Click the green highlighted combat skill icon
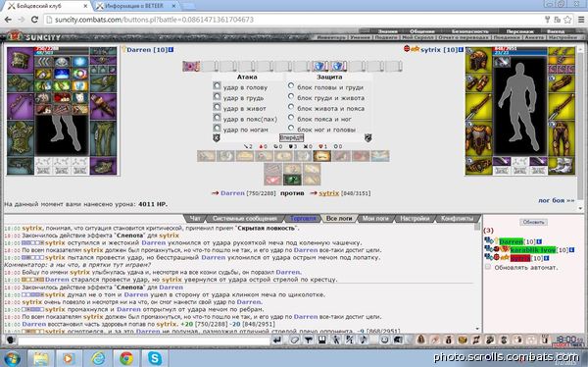588x367 pixels. [292, 180]
